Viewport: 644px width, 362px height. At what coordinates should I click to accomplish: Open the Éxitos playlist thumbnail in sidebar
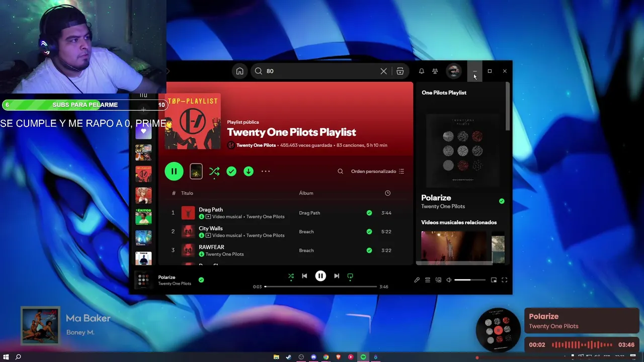pyautogui.click(x=143, y=217)
